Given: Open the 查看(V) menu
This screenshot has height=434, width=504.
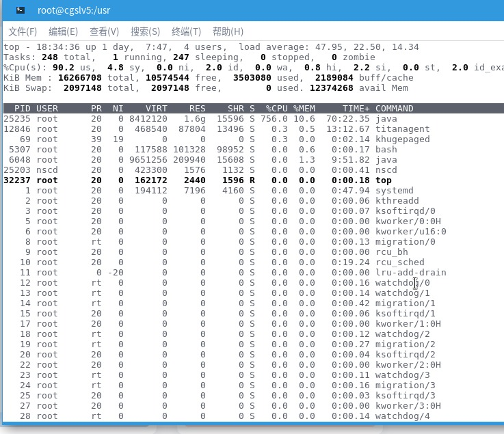Looking at the screenshot, I should 104,31.
